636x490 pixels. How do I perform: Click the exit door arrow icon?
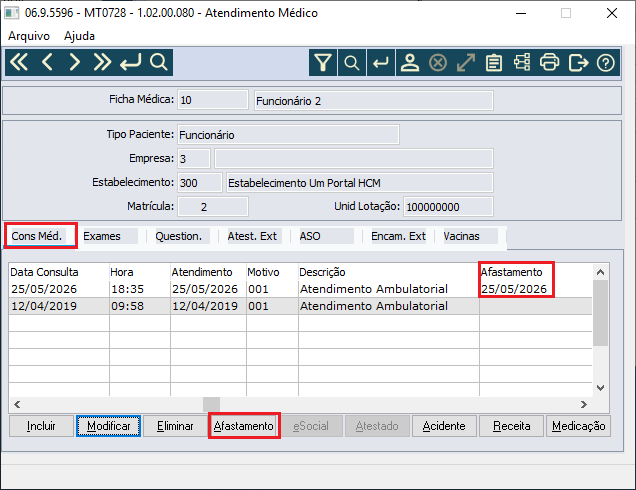578,63
